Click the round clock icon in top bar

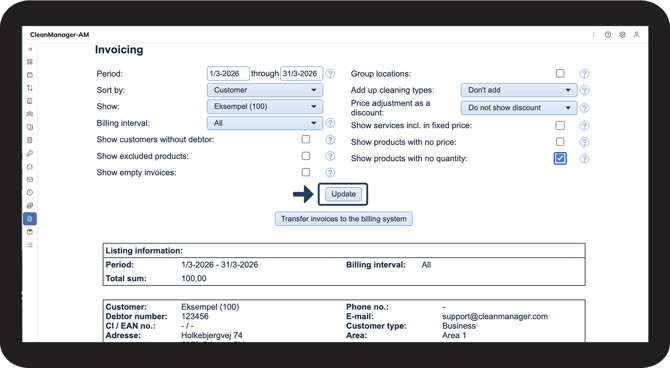tap(608, 35)
